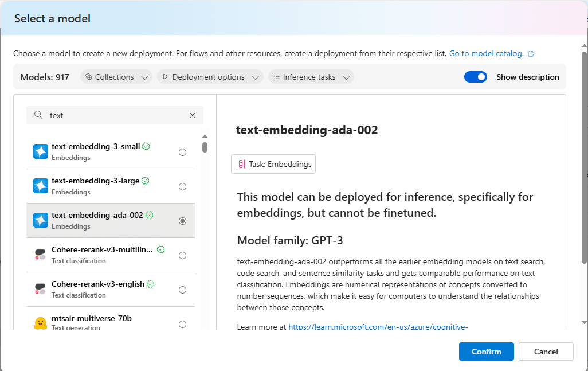Click the text-embedding-3-large model icon

41,186
